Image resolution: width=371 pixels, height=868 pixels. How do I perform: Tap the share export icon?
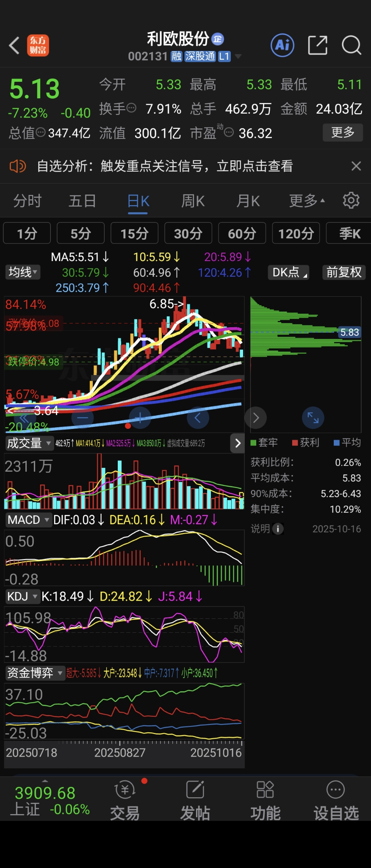click(x=318, y=45)
